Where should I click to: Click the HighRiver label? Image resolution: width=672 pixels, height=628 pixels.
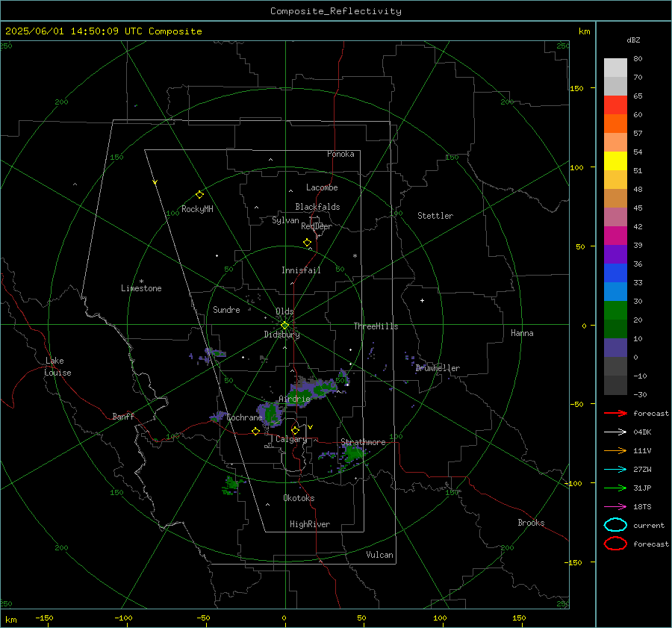coord(310,524)
